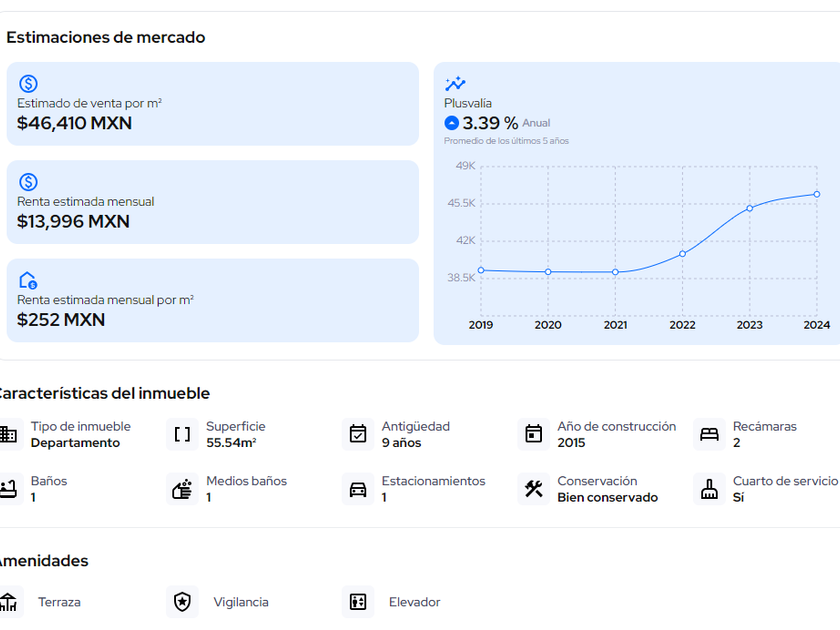The image size is (840, 630).
Task: Click the house icon for rent per m²
Action: pos(28,280)
